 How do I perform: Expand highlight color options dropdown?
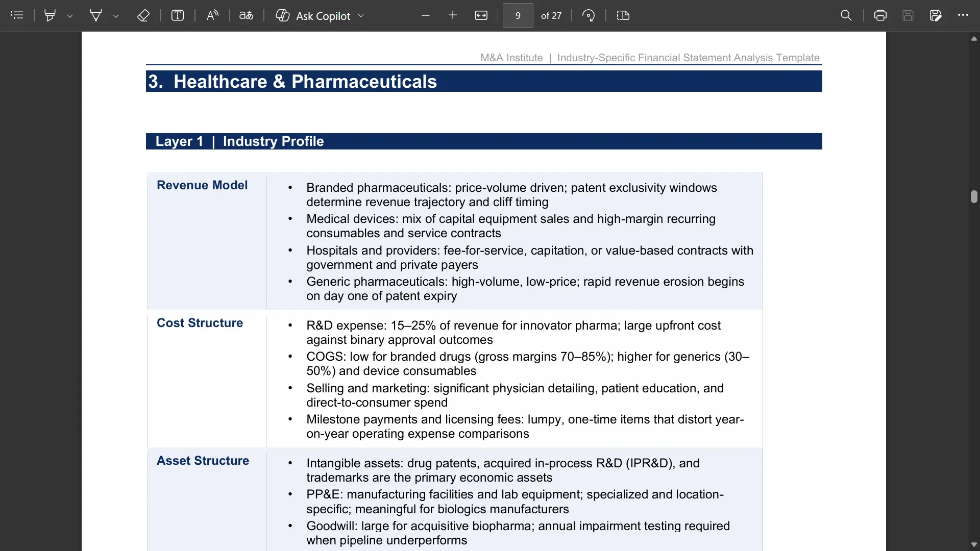click(x=70, y=16)
